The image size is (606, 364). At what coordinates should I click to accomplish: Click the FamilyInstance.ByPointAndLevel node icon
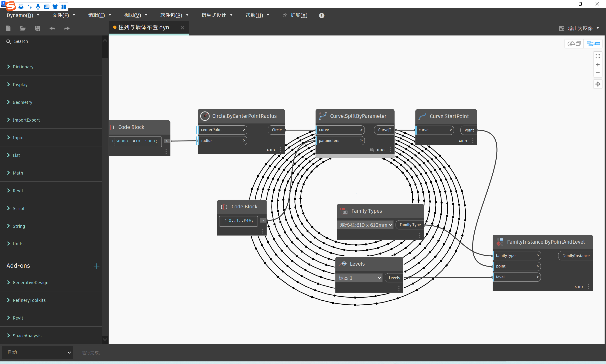[x=500, y=242]
